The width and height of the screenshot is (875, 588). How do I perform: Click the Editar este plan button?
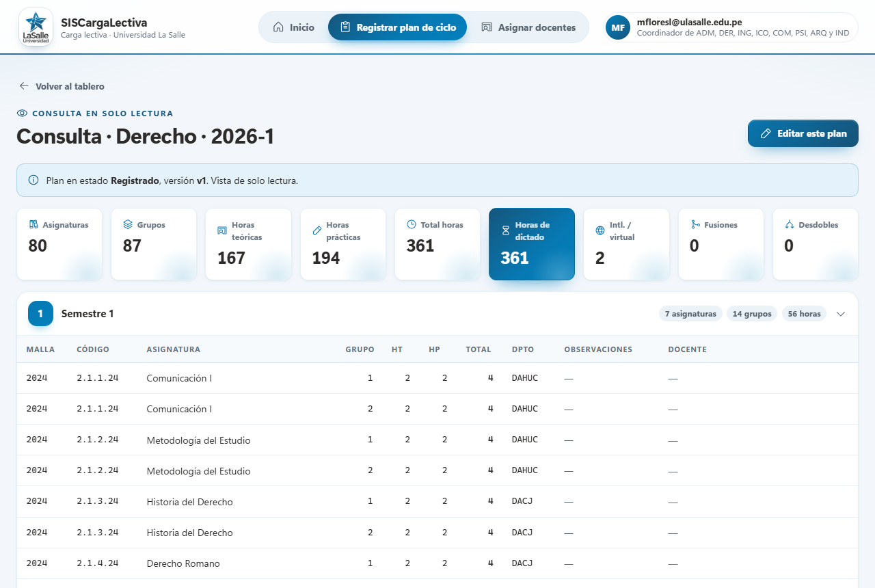(803, 133)
